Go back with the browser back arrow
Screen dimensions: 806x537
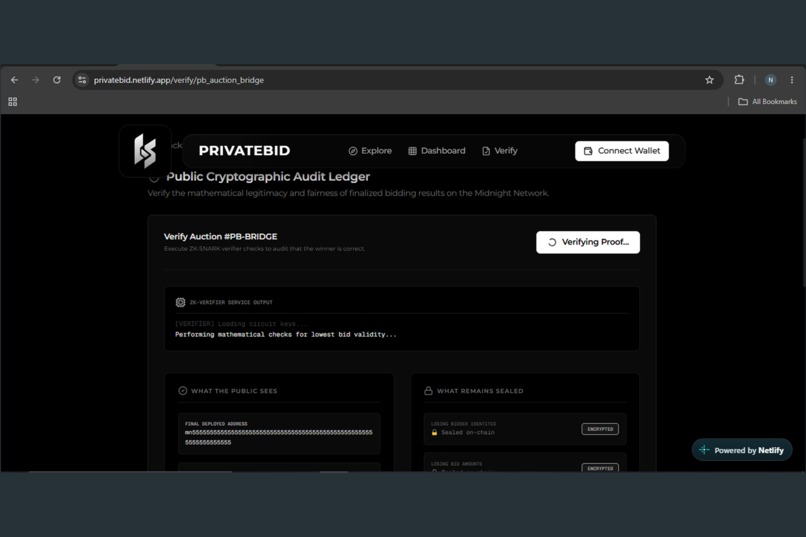(x=14, y=80)
